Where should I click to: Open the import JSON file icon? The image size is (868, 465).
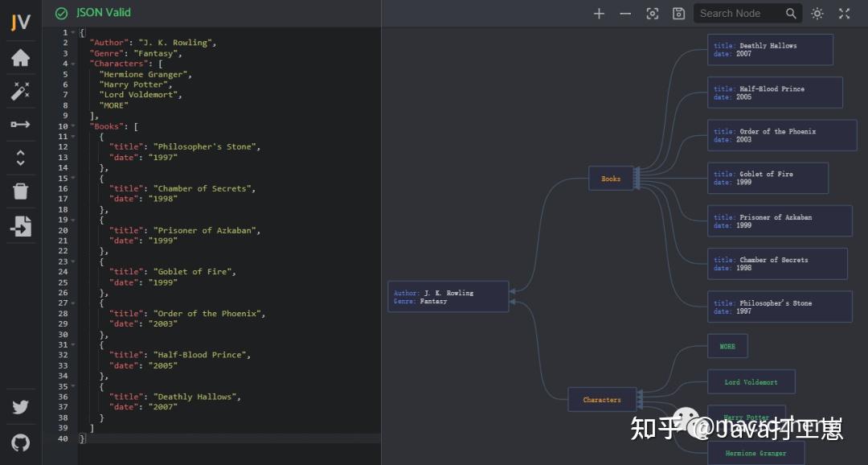tap(20, 226)
